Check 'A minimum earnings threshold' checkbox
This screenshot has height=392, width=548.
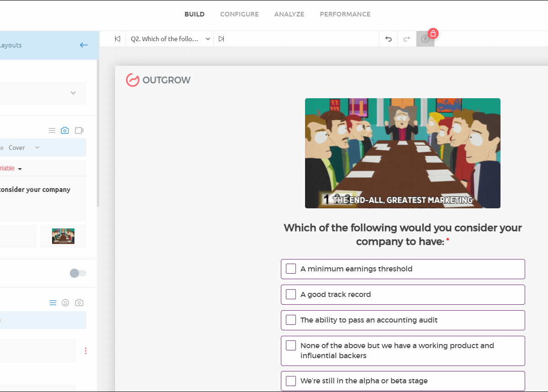(x=291, y=269)
